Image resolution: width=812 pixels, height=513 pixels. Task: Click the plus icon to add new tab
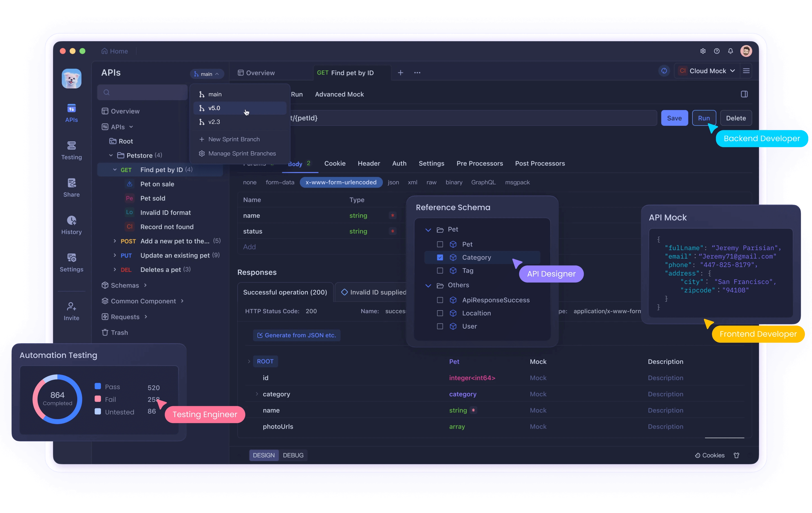coord(400,72)
